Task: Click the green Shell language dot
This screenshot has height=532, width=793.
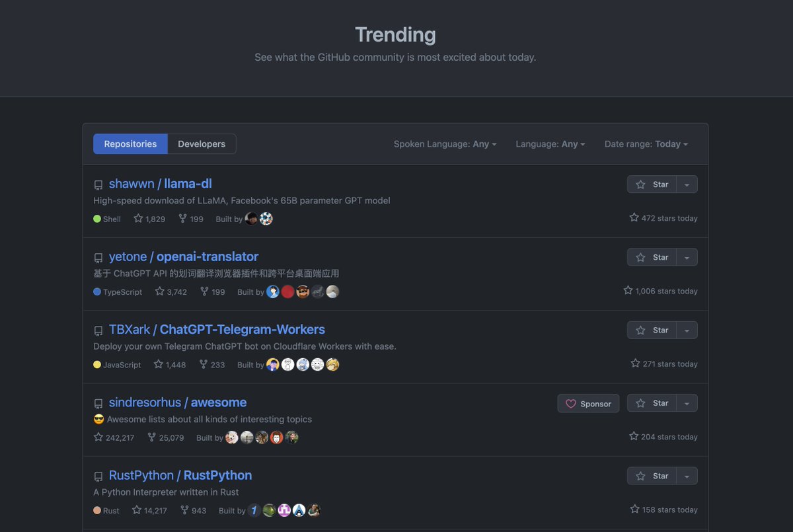Action: (97, 219)
